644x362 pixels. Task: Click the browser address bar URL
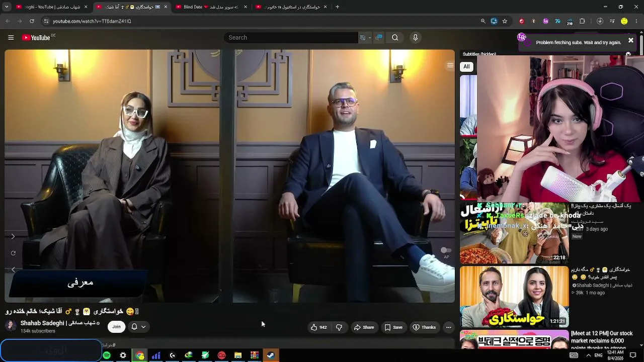pyautogui.click(x=92, y=21)
